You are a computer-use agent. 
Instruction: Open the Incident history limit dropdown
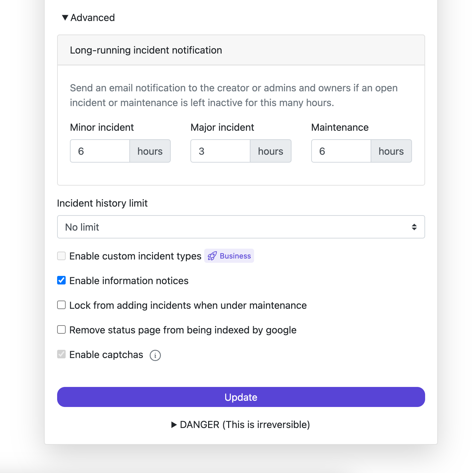(241, 227)
